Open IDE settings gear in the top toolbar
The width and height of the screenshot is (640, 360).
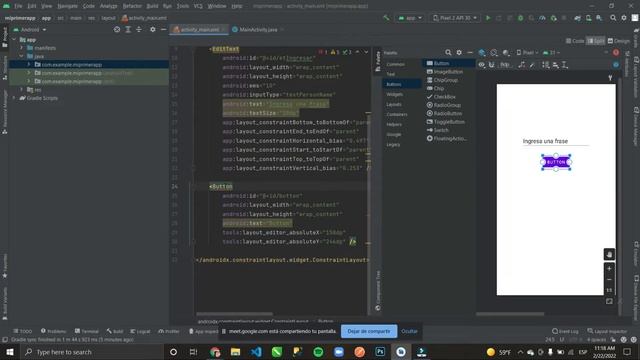(x=624, y=18)
